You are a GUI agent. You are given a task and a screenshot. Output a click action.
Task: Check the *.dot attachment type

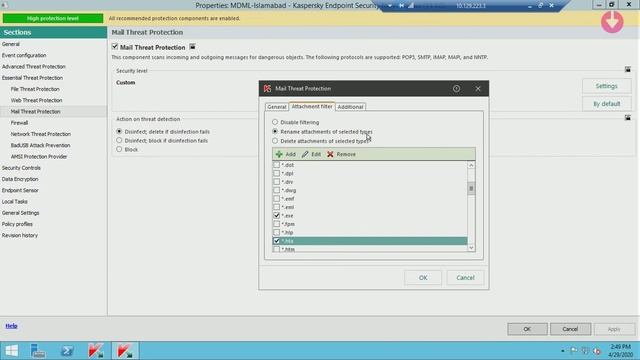point(276,164)
